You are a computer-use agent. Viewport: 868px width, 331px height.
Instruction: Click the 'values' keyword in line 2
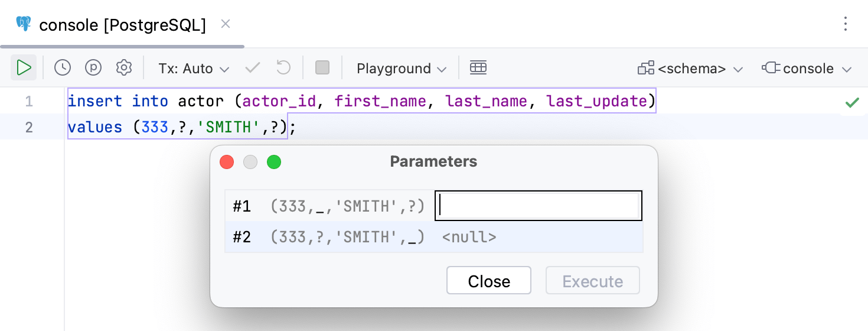tap(95, 127)
